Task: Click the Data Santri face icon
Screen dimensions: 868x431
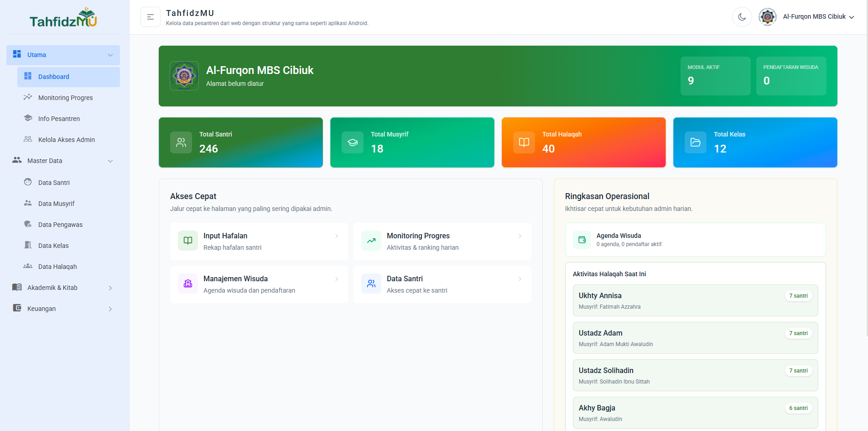Action: click(28, 182)
